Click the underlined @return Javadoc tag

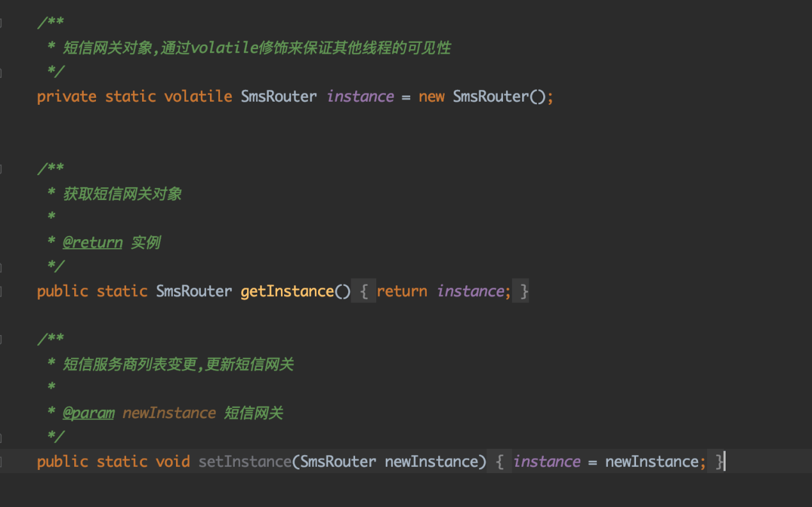point(92,243)
